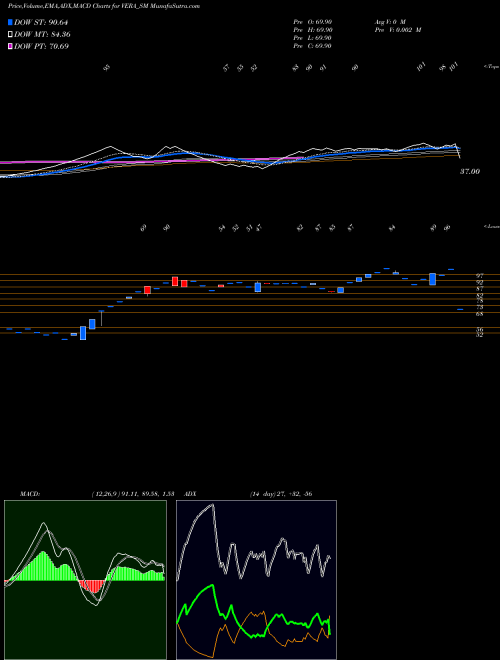The width and height of the screenshot is (500, 660).
Task: Click the 'Avg V: 0 M' volume text
Action: tap(390, 22)
